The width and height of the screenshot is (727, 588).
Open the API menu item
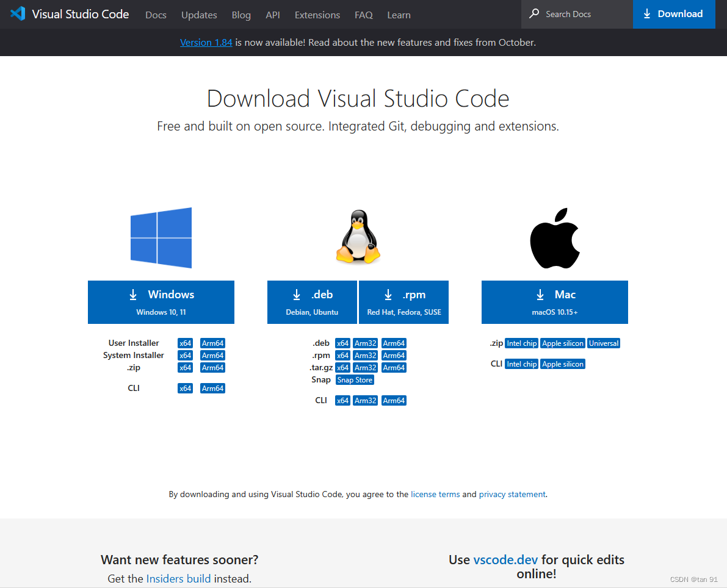tap(273, 15)
